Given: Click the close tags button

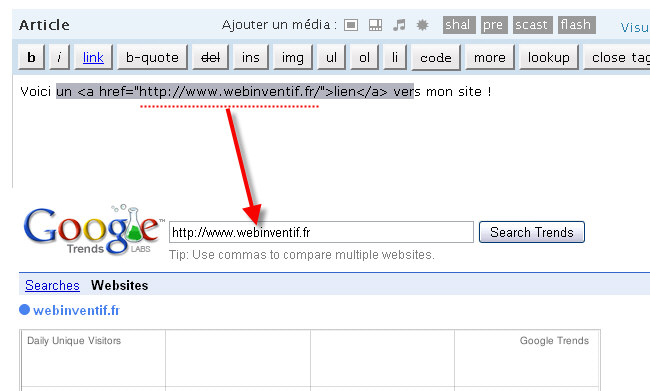Looking at the screenshot, I should [618, 57].
